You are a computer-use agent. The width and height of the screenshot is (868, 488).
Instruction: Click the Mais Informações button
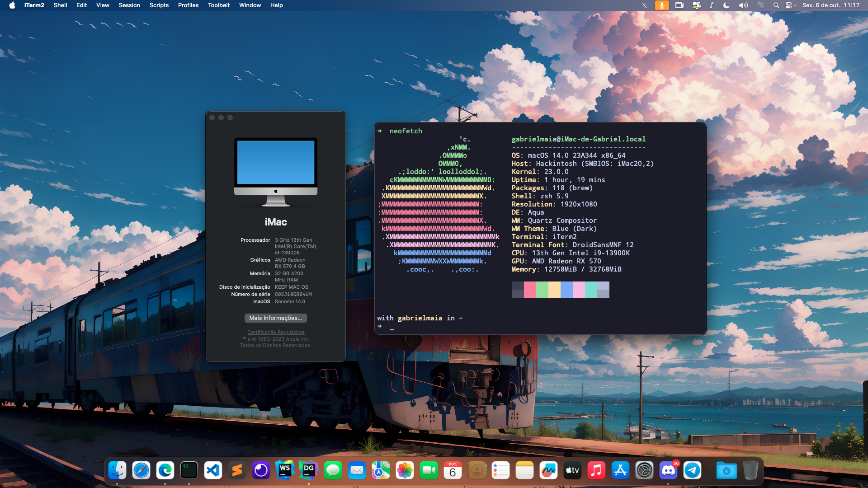click(275, 318)
